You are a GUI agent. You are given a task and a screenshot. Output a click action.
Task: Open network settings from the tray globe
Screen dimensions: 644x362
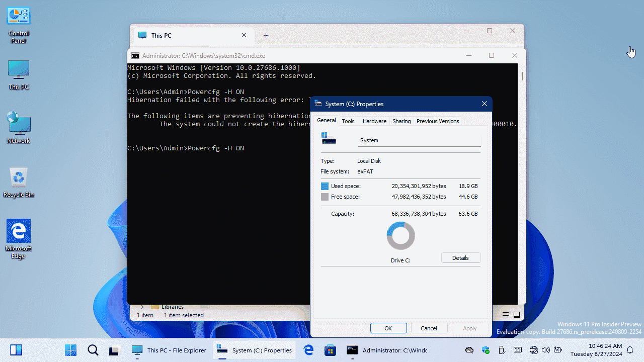point(534,350)
